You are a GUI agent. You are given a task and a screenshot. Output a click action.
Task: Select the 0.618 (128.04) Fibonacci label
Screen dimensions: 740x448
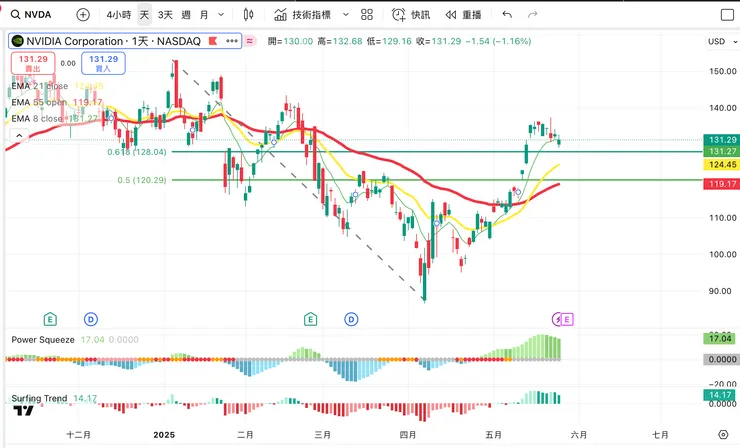(137, 152)
